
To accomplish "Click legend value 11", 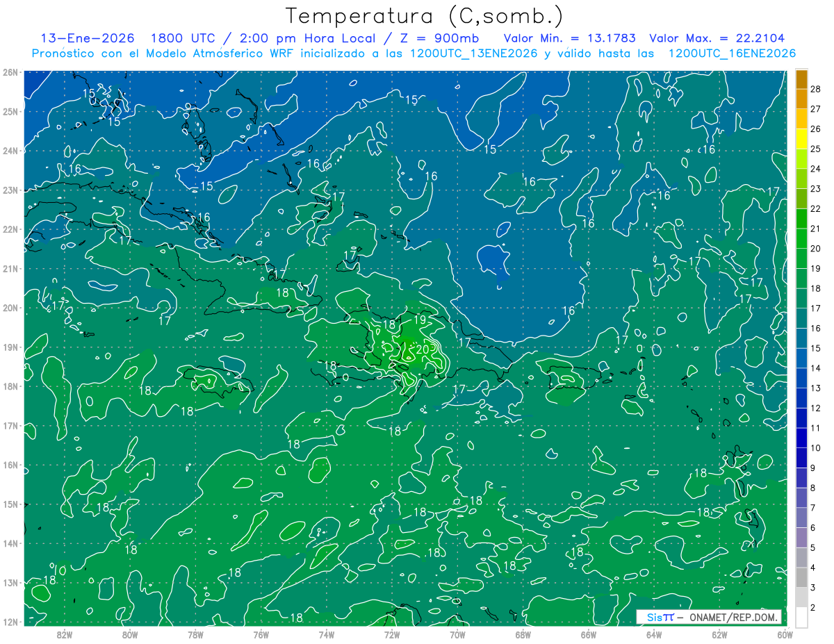I will coord(815,428).
